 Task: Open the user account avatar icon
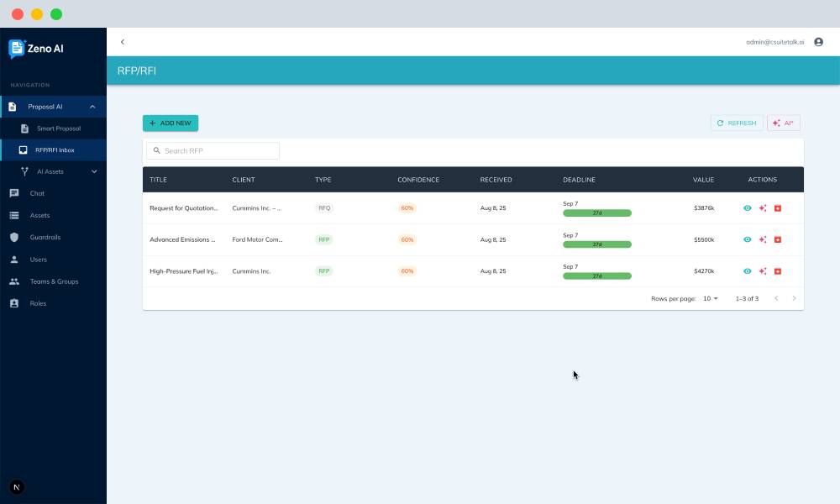tap(818, 42)
